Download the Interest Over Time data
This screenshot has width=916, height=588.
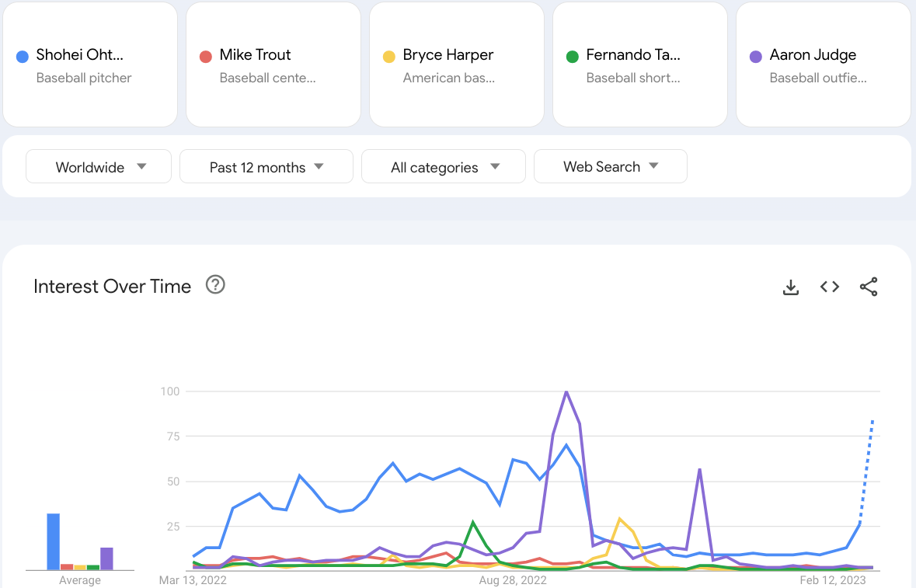pyautogui.click(x=790, y=287)
